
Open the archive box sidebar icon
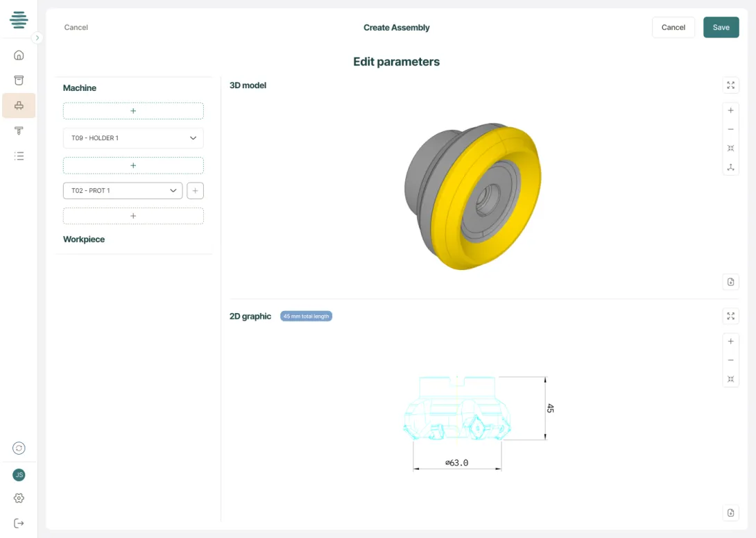tap(19, 80)
